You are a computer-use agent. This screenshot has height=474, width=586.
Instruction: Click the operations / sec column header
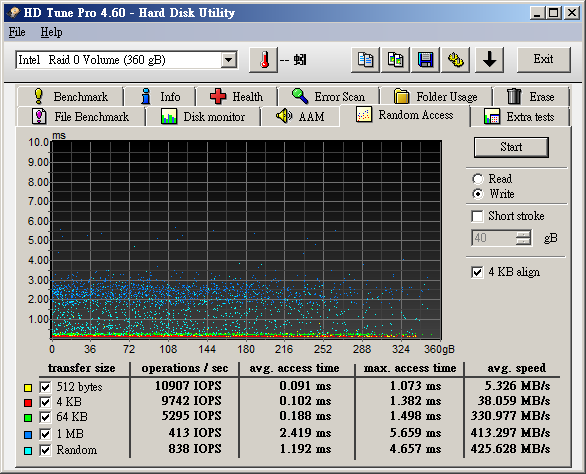point(185,368)
